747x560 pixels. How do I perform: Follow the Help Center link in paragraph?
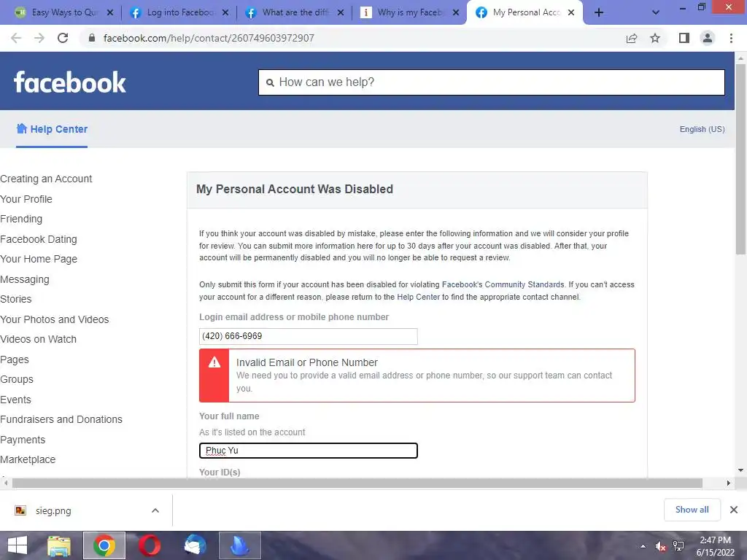pyautogui.click(x=418, y=297)
